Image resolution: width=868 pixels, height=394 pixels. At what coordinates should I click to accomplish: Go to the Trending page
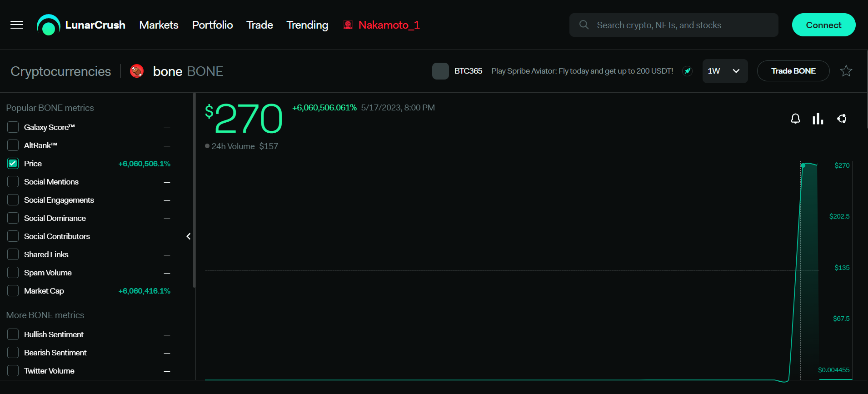click(307, 25)
